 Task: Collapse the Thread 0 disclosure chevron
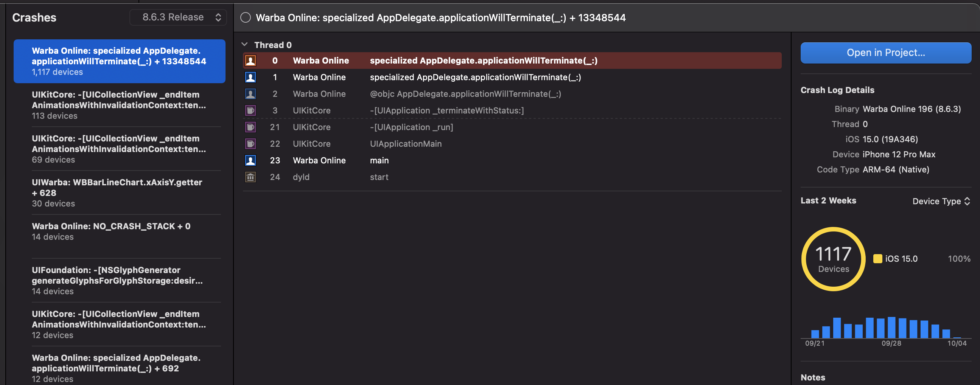pos(244,45)
